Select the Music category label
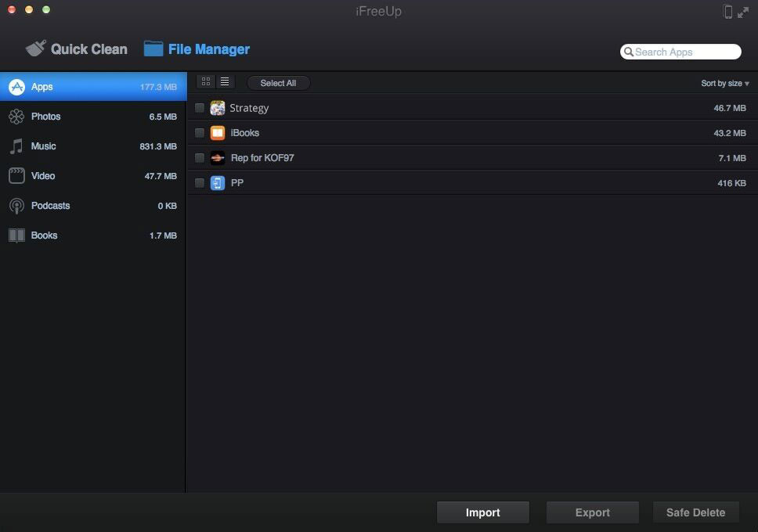The image size is (758, 532). (x=44, y=146)
